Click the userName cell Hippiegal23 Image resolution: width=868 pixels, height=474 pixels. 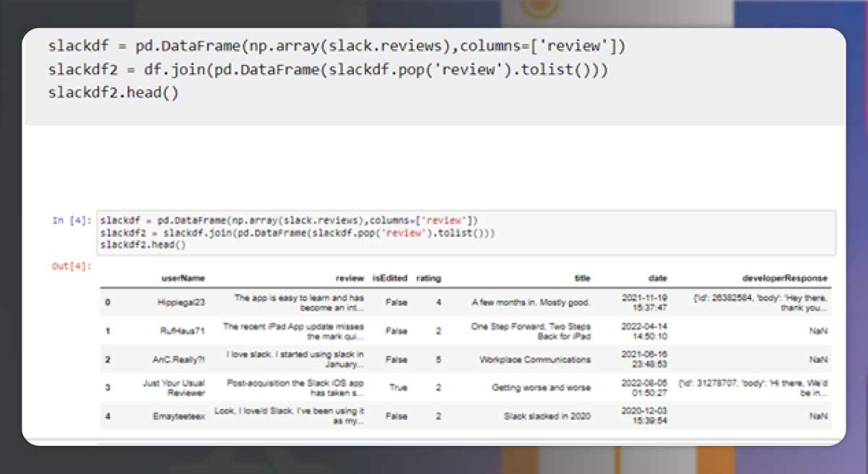tap(181, 303)
